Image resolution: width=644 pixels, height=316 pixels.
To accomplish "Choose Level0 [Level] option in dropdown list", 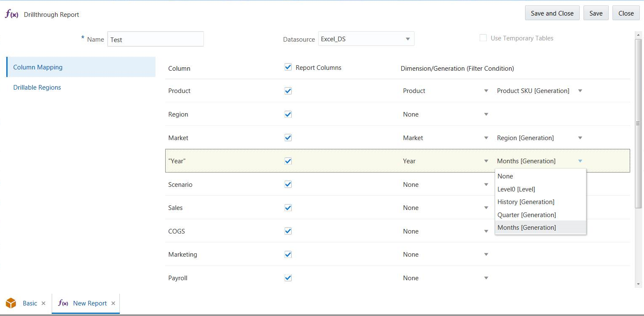I will click(516, 189).
